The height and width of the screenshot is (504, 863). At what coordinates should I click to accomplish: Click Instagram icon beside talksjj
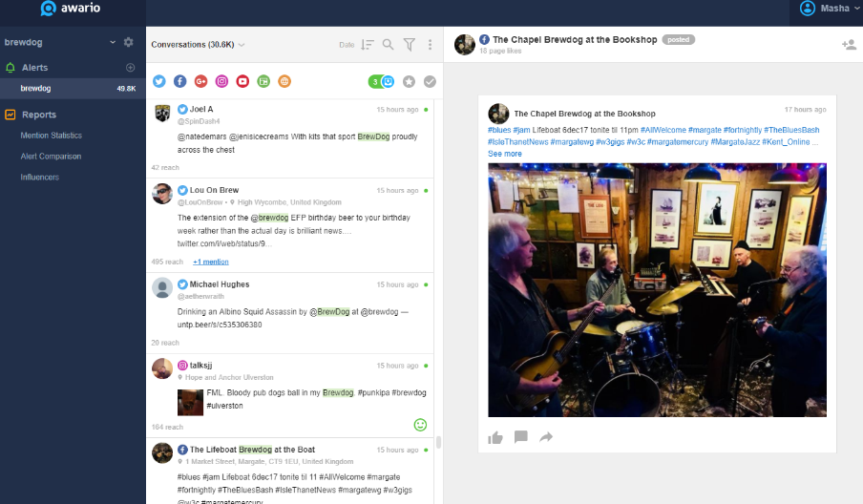[x=182, y=366]
